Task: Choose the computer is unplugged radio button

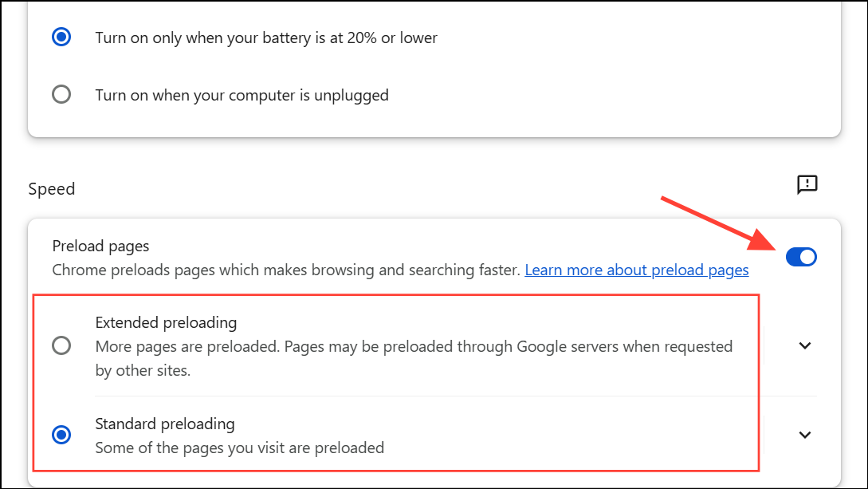Action: click(61, 95)
